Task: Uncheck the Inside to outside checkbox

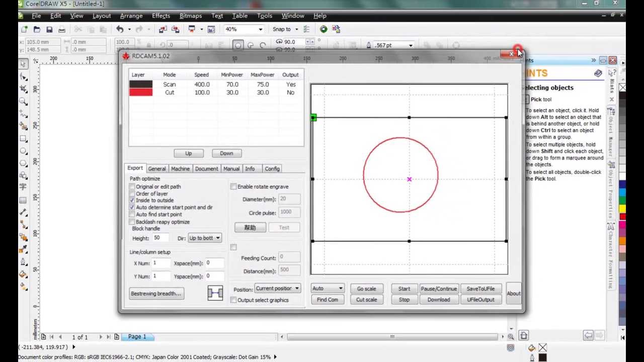Action: [132, 200]
